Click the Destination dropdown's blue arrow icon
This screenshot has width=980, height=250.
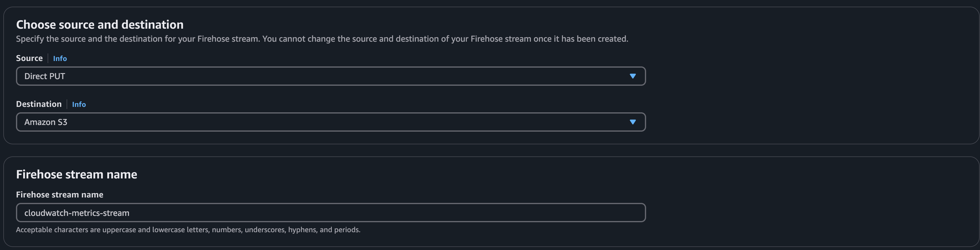click(x=633, y=122)
